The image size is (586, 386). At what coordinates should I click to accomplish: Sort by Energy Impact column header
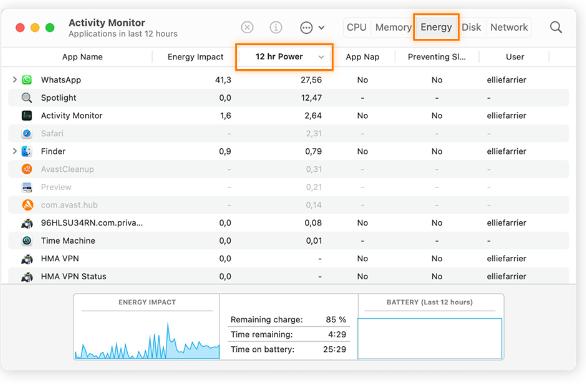(x=195, y=57)
